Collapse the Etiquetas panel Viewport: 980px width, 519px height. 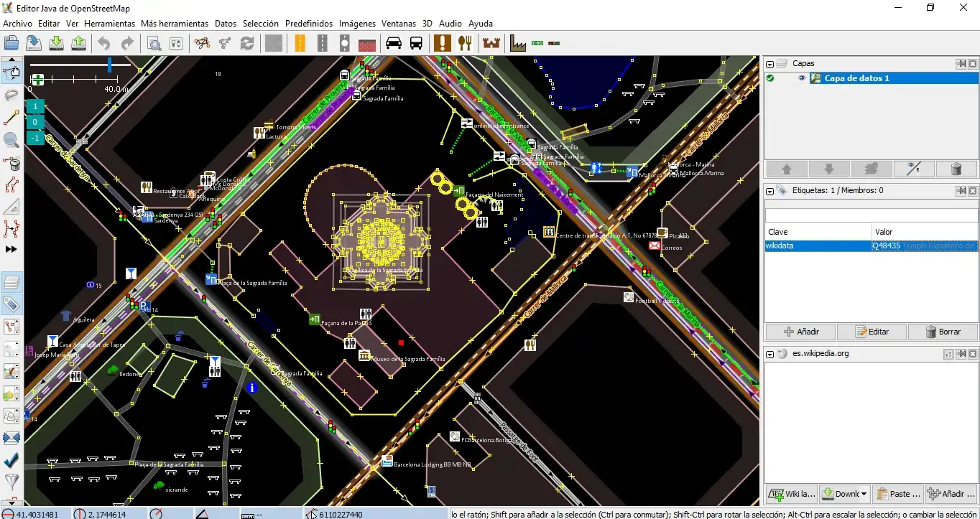769,191
